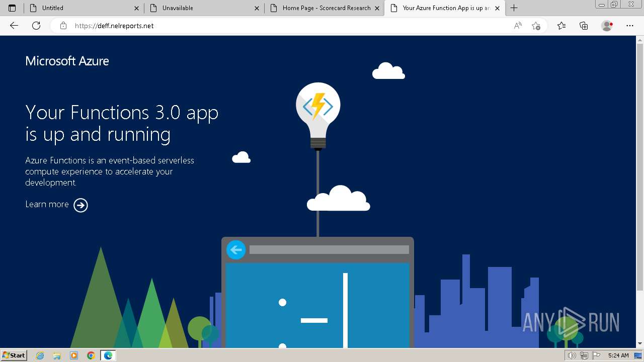The height and width of the screenshot is (362, 644).
Task: Click scrollbar down arrow
Action: coord(640,344)
